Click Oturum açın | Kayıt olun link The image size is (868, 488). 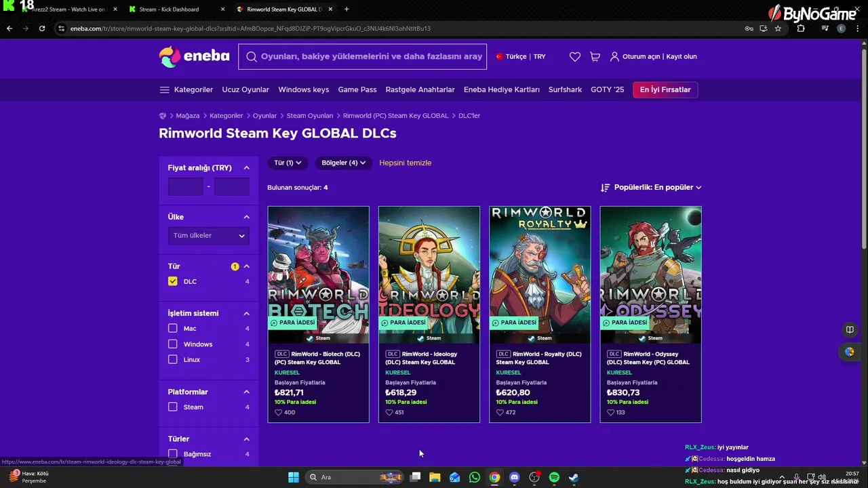pyautogui.click(x=653, y=57)
